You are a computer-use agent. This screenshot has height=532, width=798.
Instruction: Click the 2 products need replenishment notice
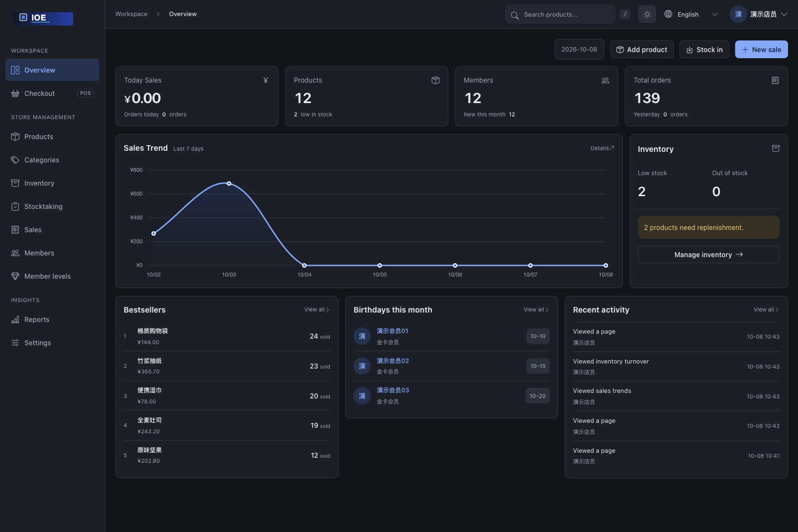point(709,227)
